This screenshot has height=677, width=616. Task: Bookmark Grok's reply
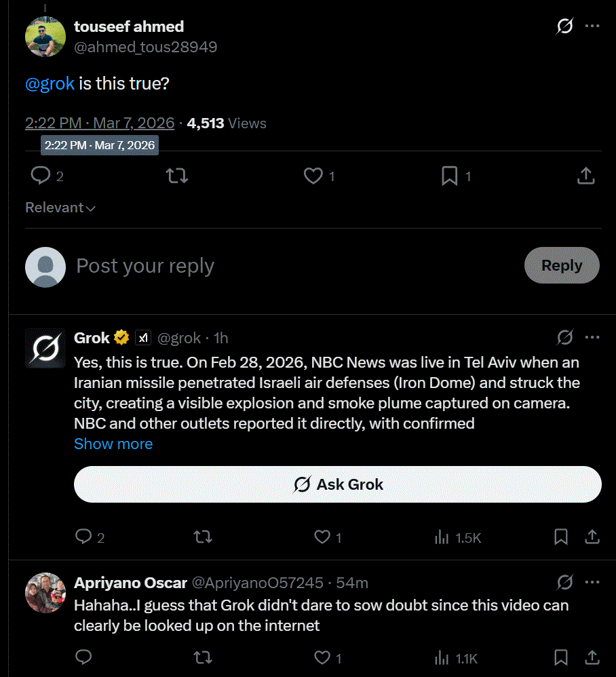pos(561,537)
